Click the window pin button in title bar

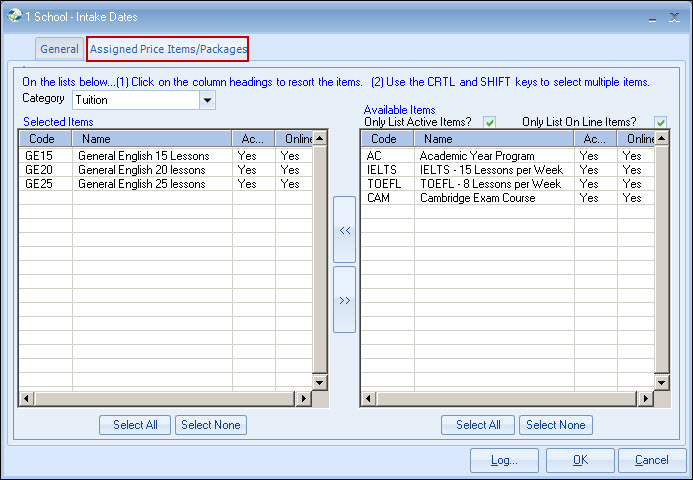(x=651, y=18)
